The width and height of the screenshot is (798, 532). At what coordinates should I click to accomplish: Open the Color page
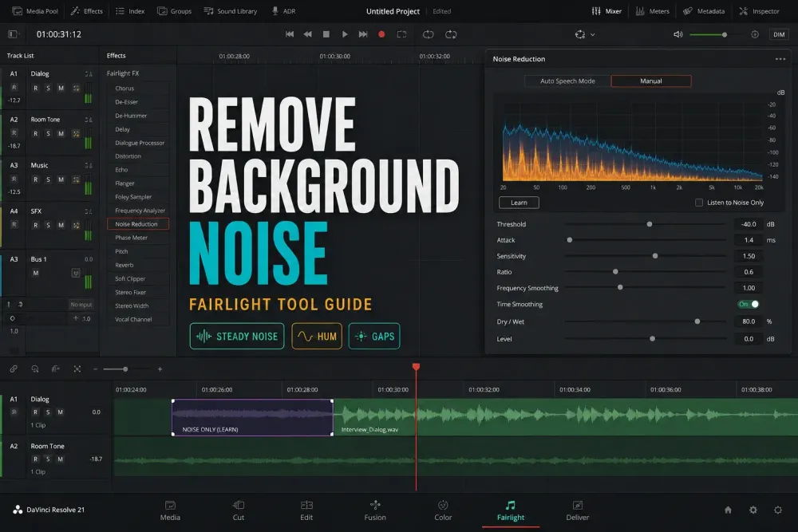(443, 510)
